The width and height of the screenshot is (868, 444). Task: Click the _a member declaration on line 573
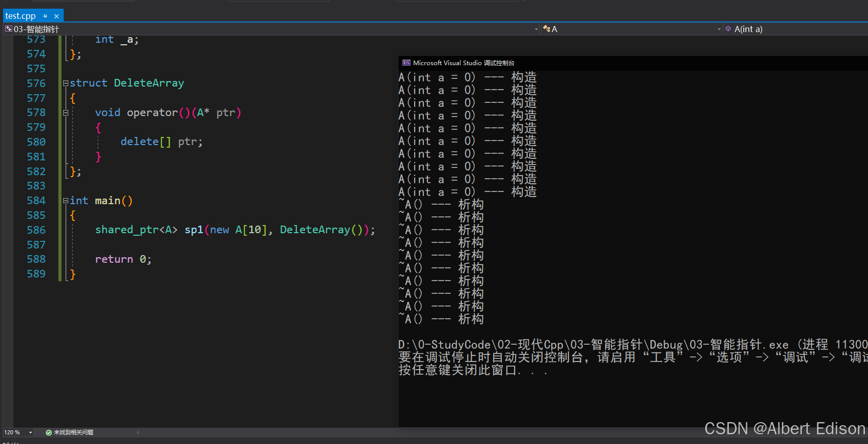pos(117,39)
